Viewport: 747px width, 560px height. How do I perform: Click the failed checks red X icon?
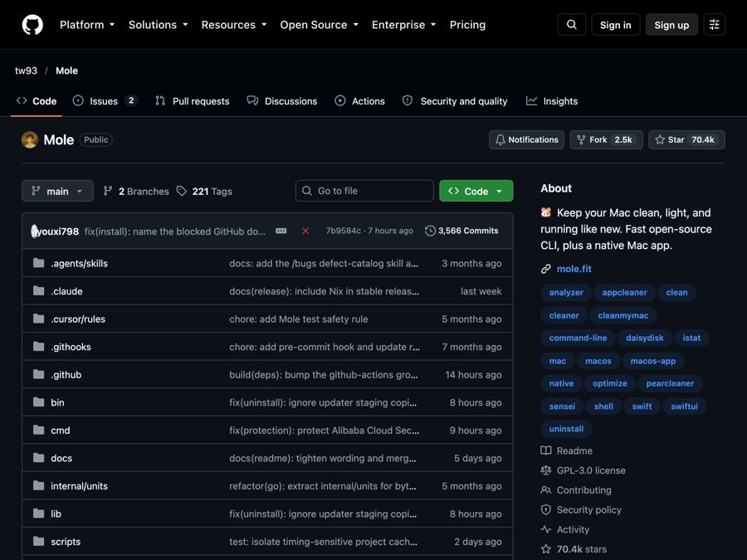(x=305, y=231)
